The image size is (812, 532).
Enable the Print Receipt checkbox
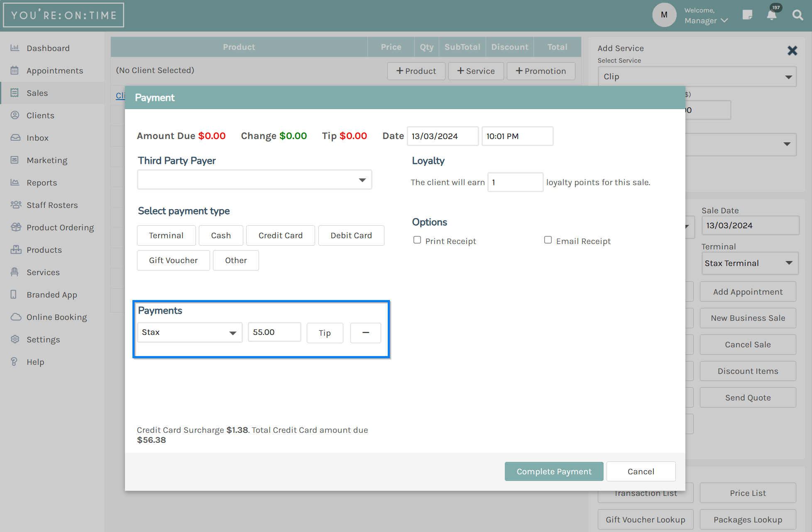pos(417,240)
